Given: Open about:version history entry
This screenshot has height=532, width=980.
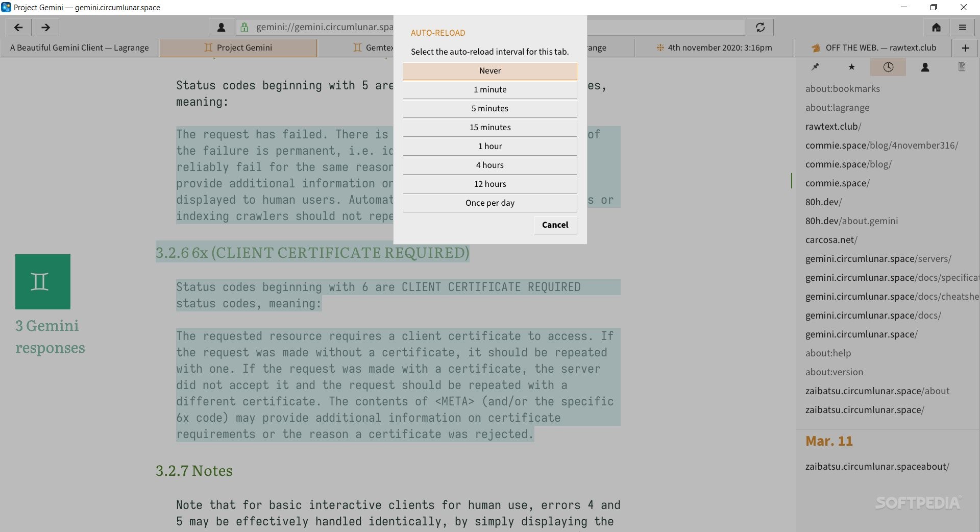Looking at the screenshot, I should click(x=834, y=372).
